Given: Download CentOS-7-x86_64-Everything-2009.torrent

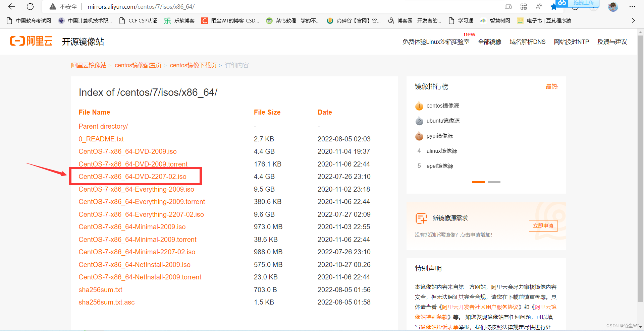Looking at the screenshot, I should (x=142, y=202).
